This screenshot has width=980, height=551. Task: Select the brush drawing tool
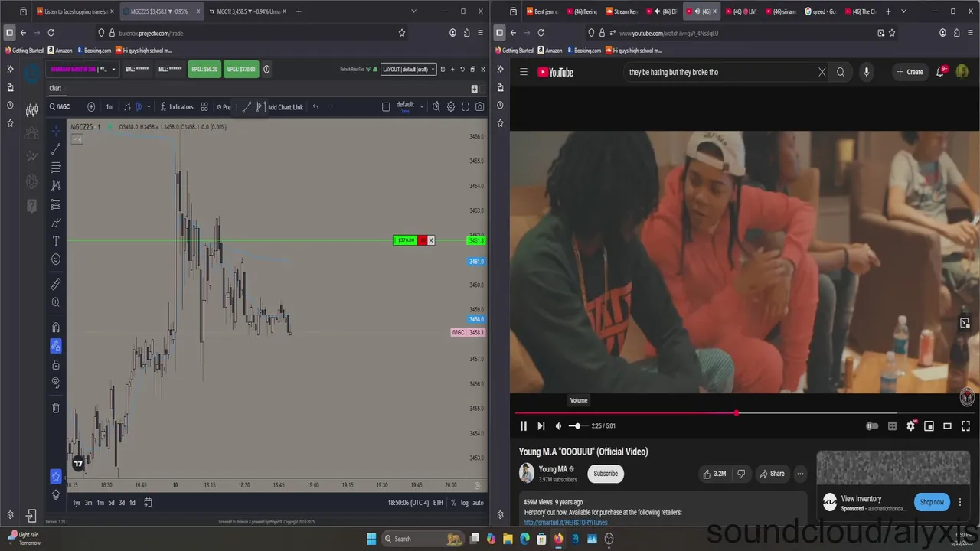point(56,223)
